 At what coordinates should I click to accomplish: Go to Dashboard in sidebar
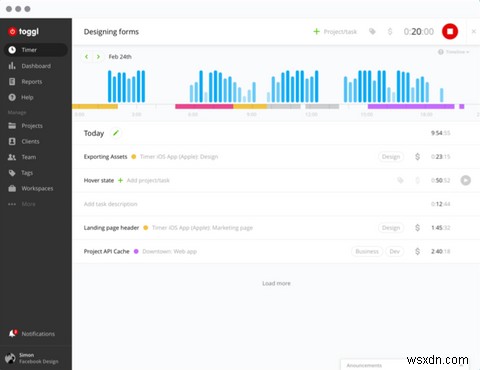[x=36, y=66]
